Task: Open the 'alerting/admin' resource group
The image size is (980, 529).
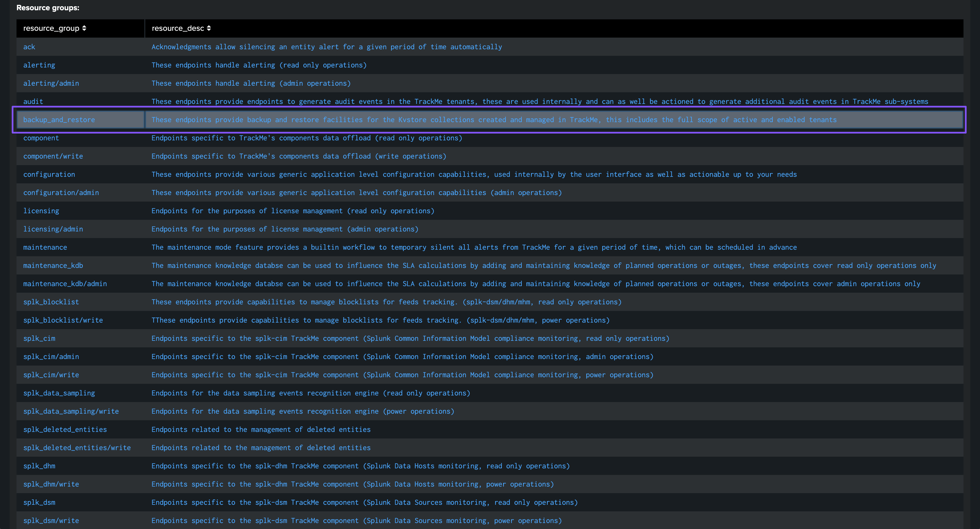Action: click(x=51, y=83)
